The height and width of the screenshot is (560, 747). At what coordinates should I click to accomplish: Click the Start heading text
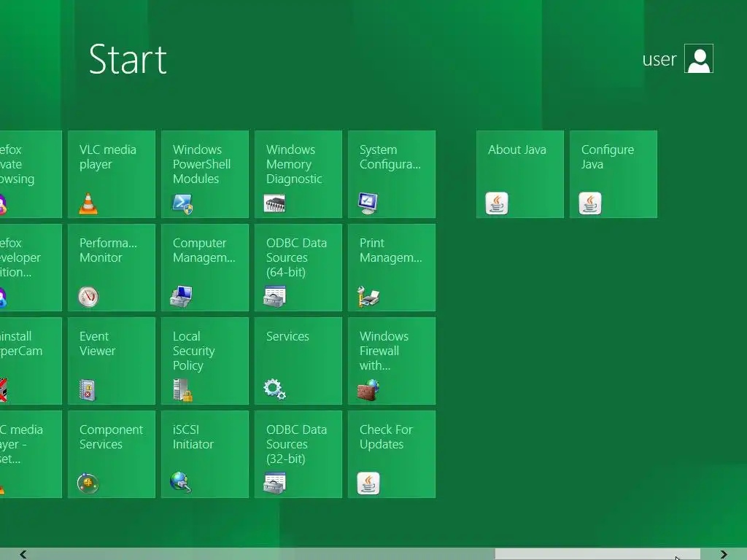128,60
